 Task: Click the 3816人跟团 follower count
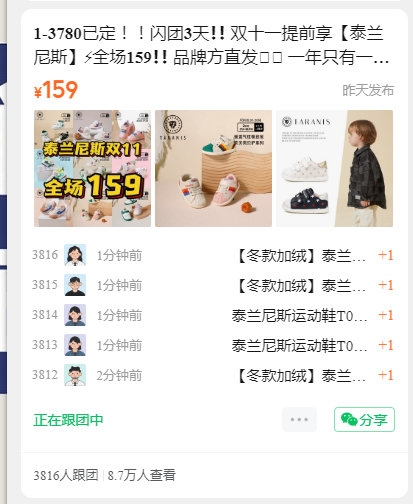click(66, 475)
